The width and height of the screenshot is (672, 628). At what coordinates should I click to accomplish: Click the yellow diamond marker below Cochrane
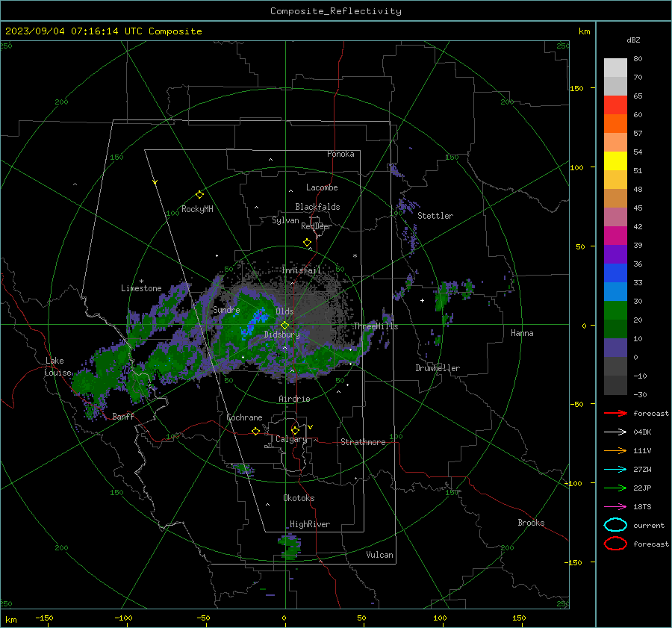(x=255, y=431)
